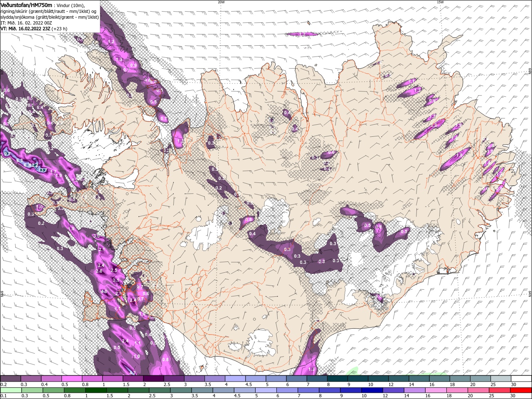The height and width of the screenshot is (399, 532).
Task: Pick rain legend swatch between 14 and 16
Action: [x=415, y=390]
